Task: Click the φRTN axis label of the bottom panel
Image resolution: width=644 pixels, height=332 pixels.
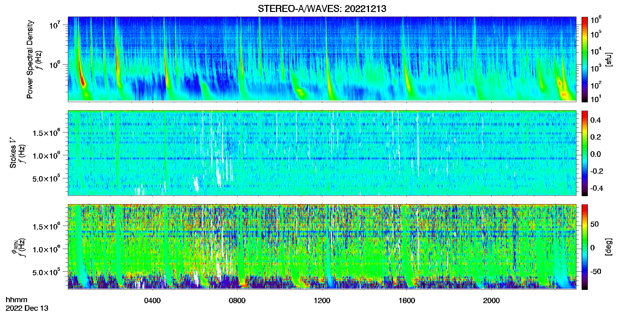Action: [x=14, y=248]
